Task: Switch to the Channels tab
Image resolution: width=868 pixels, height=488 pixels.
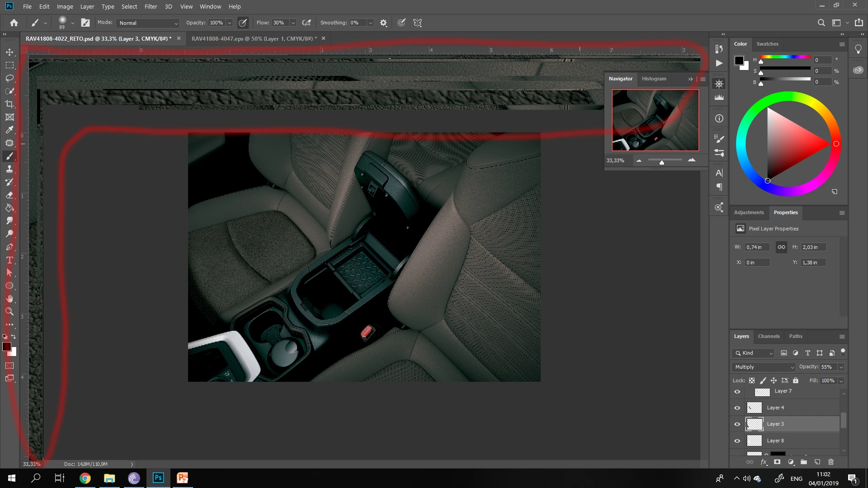Action: tap(769, 336)
